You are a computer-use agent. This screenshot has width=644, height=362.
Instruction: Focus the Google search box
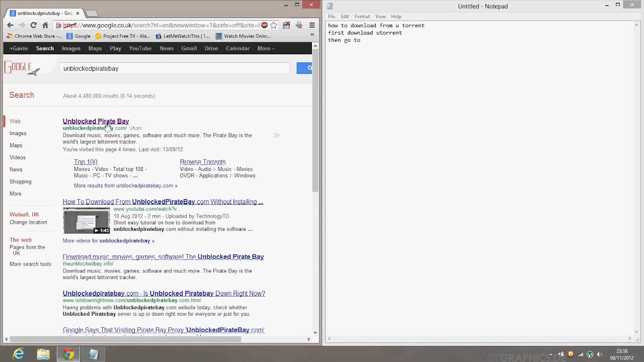(174, 68)
